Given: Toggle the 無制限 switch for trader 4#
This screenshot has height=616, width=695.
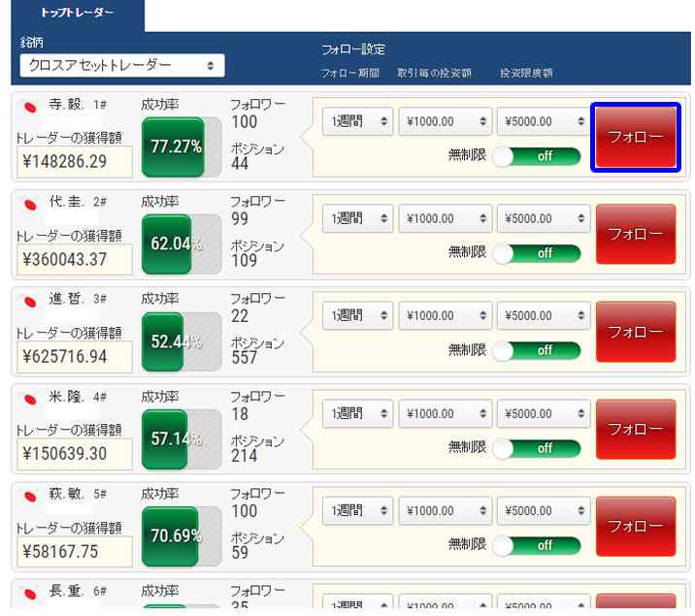Looking at the screenshot, I should [x=537, y=448].
